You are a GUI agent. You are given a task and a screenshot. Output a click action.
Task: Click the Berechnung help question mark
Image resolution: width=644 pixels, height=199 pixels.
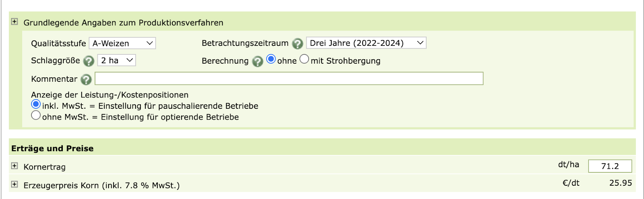(x=258, y=61)
